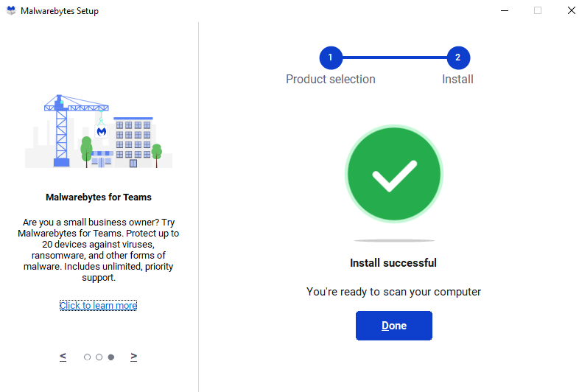Select the first carousel dot
Screen dimensions: 579x392
87,357
